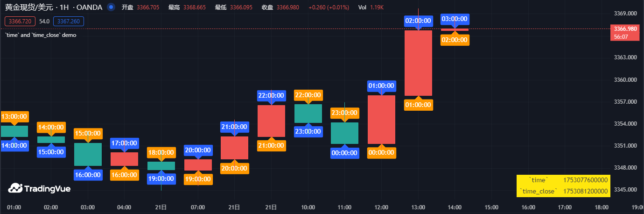Click the Vol 1.19K readout
The width and height of the screenshot is (644, 214).
click(371, 7)
